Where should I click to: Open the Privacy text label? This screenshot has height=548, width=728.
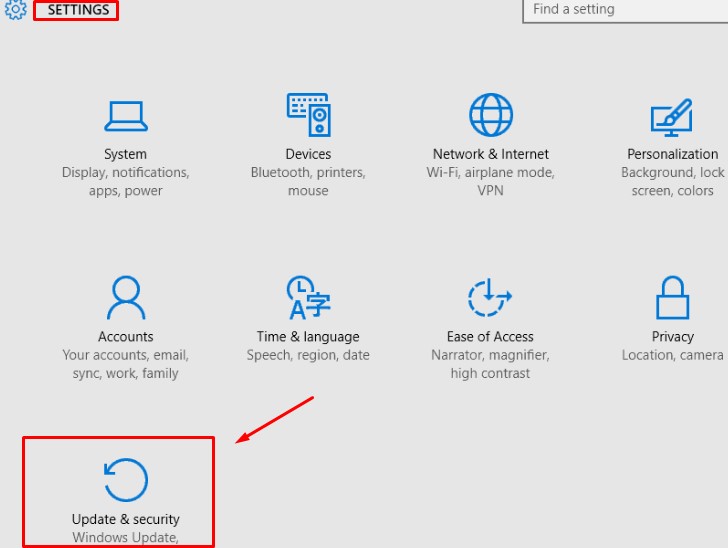(x=672, y=337)
